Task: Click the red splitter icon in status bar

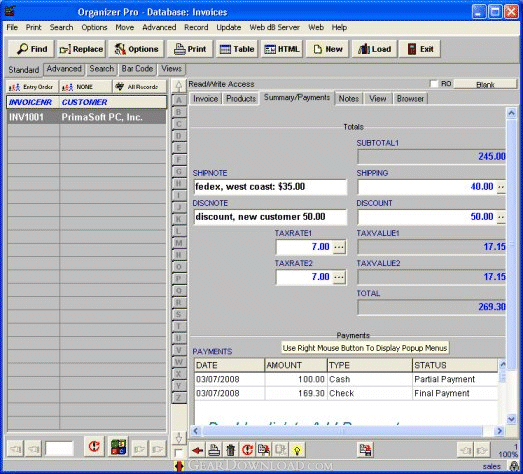Action: [x=179, y=466]
